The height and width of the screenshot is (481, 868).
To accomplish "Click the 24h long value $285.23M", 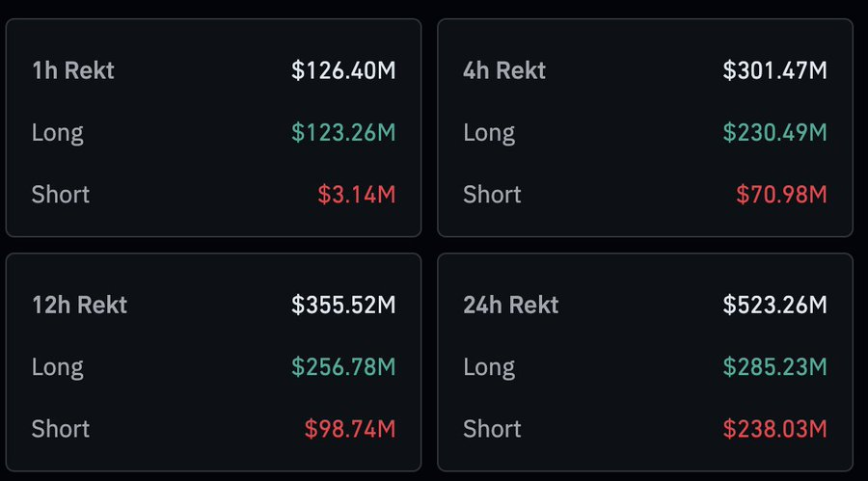I will (x=774, y=367).
